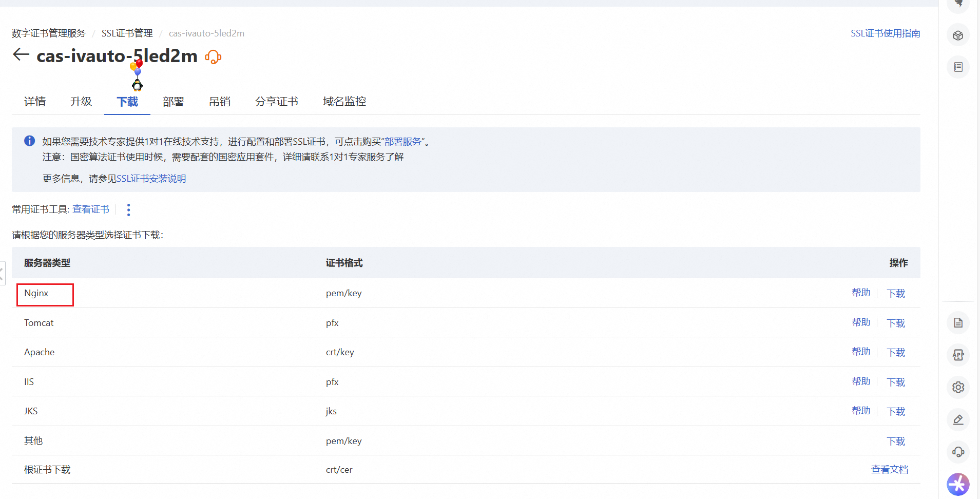This screenshot has width=980, height=499.
Task: Open the cube icon in right sidebar
Action: 958,36
